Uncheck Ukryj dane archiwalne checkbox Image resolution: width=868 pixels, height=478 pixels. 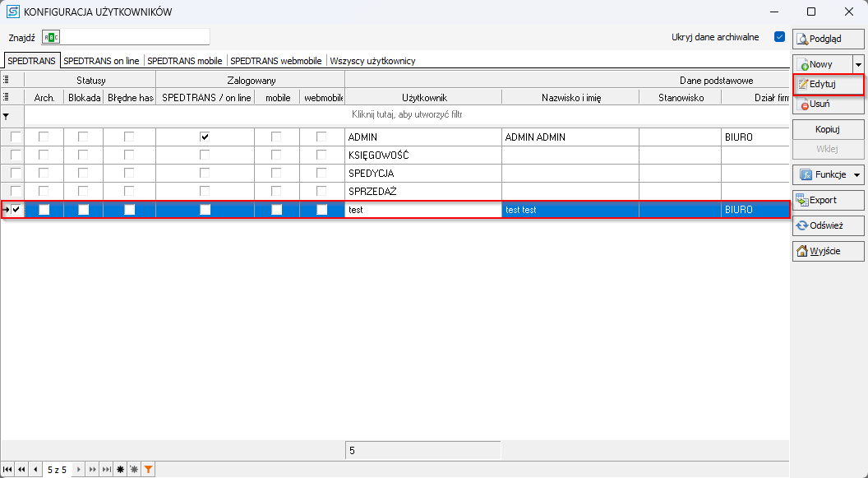point(779,37)
